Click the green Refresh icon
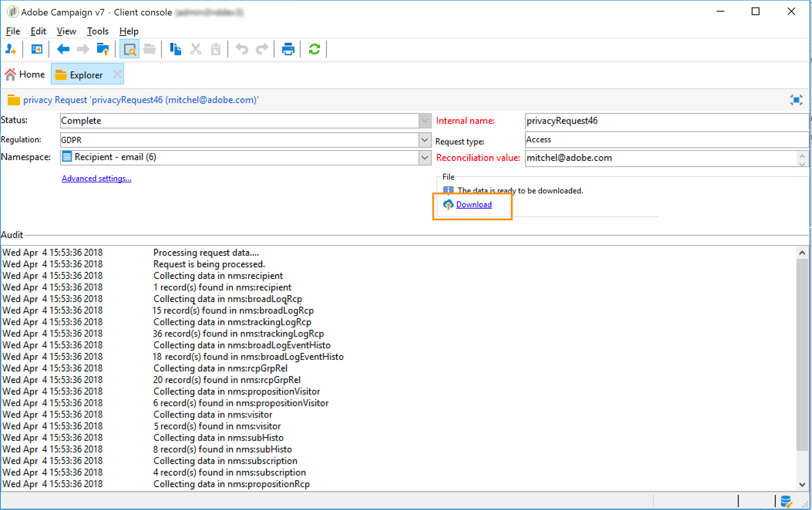Image resolution: width=812 pixels, height=510 pixels. click(314, 49)
